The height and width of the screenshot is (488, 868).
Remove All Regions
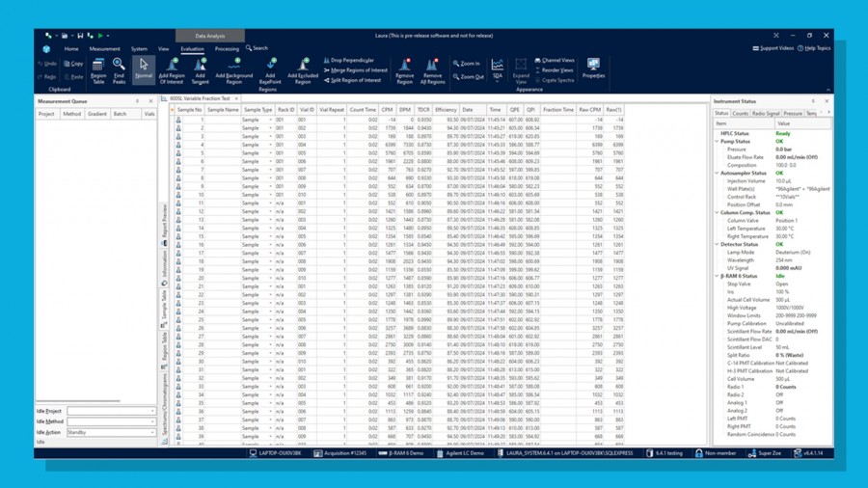coord(432,70)
